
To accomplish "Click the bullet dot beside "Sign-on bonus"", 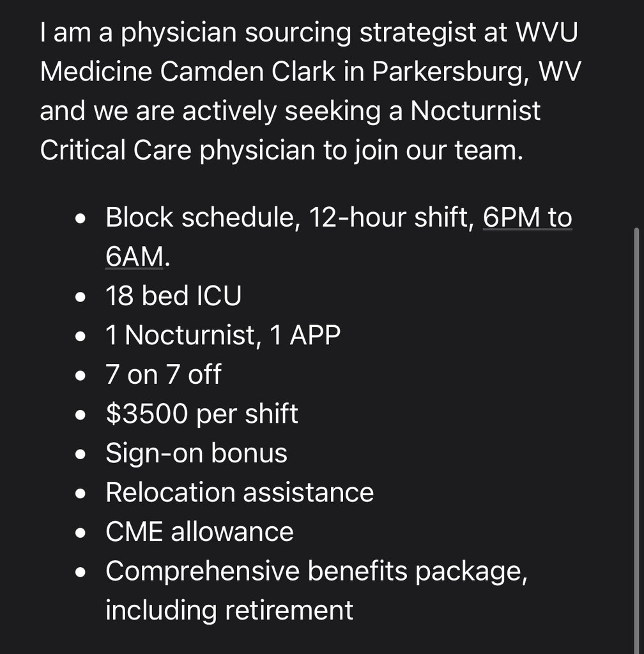I will [80, 454].
